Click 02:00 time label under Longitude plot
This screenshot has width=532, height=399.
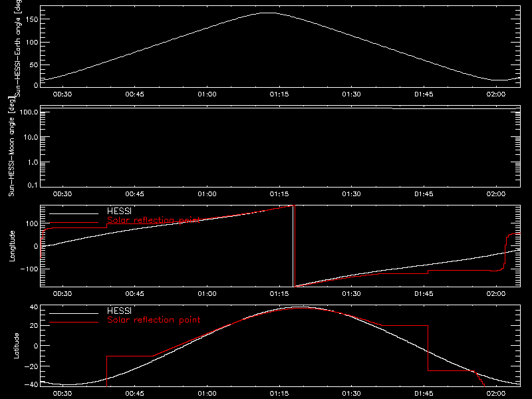pyautogui.click(x=496, y=294)
